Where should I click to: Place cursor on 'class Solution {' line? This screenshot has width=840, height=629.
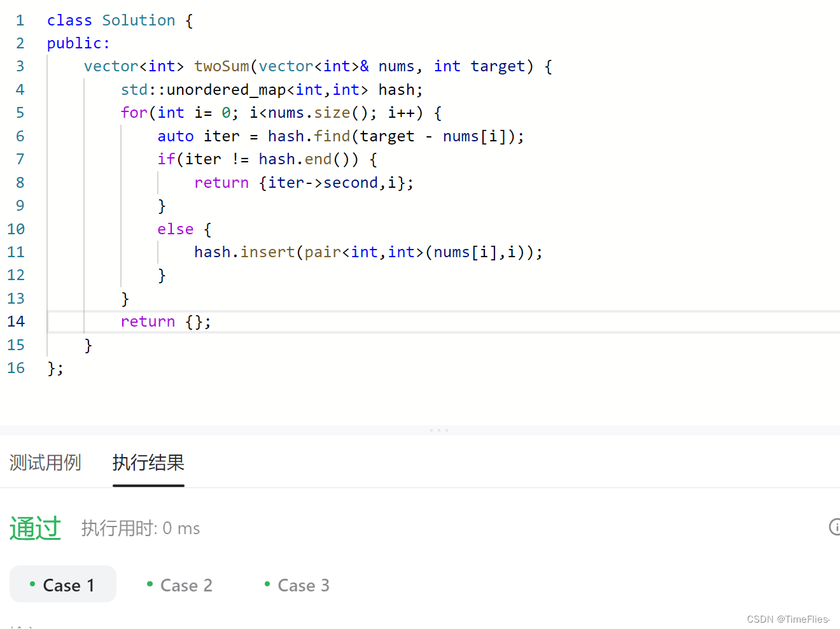pyautogui.click(x=120, y=20)
